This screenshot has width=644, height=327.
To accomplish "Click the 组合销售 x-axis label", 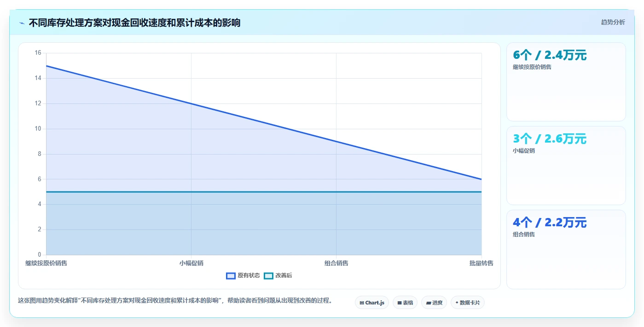I will coord(337,264).
